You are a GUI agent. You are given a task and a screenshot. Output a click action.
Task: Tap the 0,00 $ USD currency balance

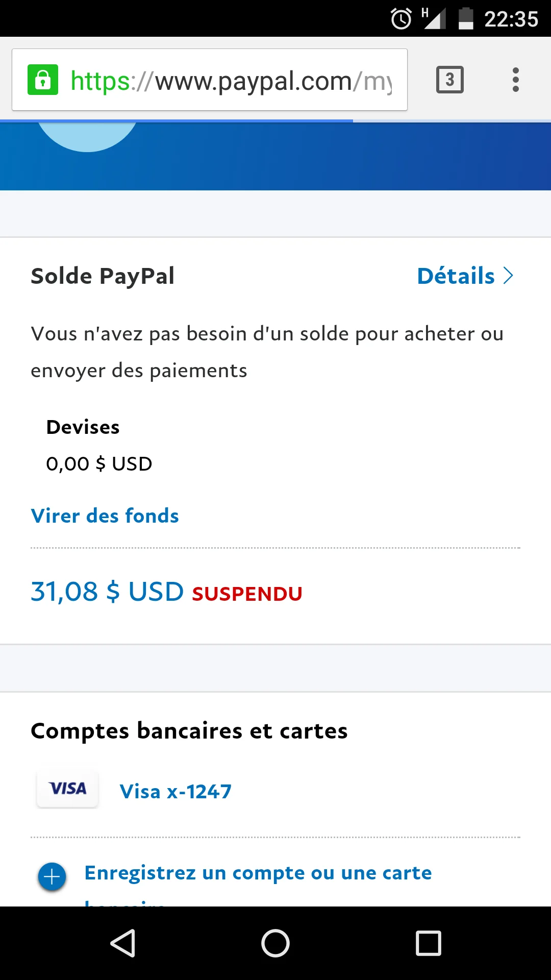tap(99, 464)
